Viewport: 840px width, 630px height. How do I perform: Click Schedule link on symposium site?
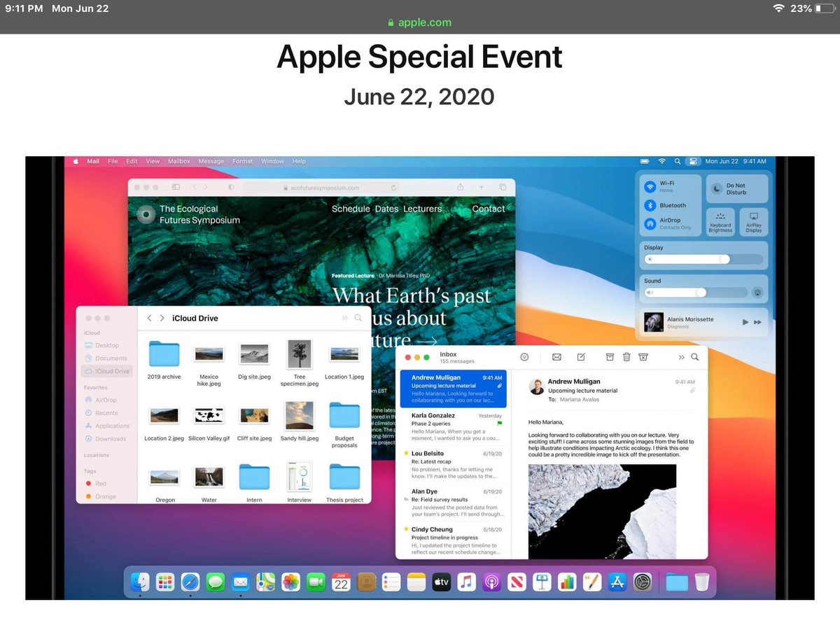pyautogui.click(x=351, y=209)
